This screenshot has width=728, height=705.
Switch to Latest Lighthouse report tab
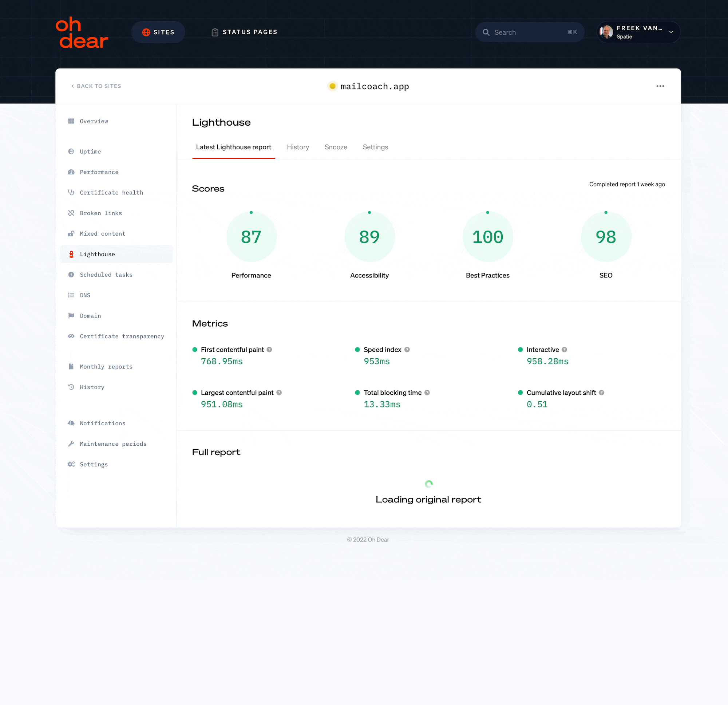point(234,147)
